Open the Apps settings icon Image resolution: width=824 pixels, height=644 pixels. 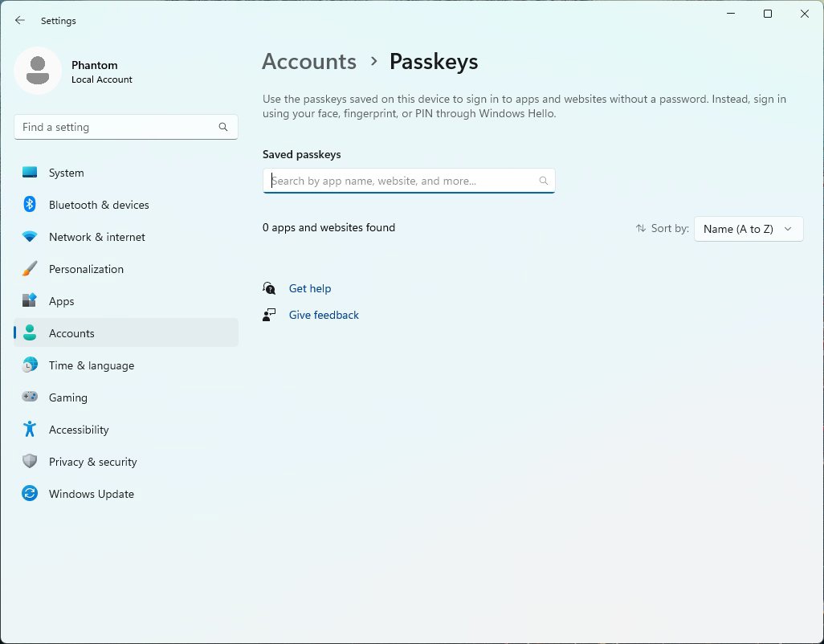(x=30, y=300)
